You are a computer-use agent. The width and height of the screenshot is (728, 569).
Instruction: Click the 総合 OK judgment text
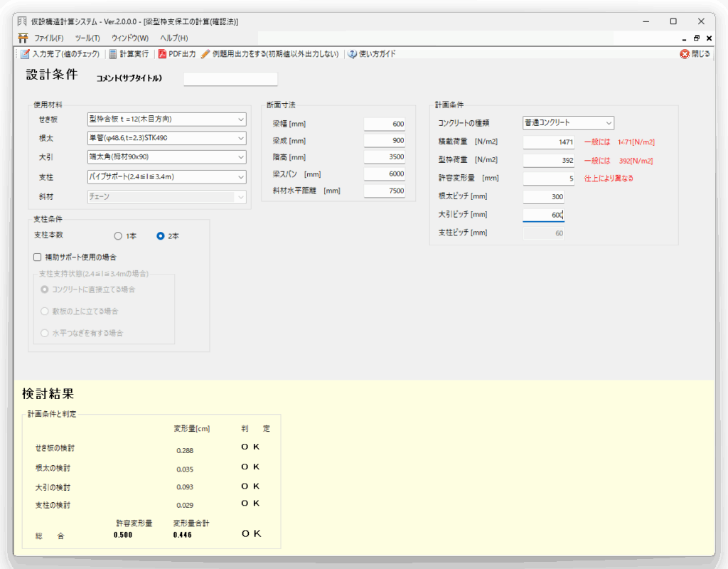(x=252, y=533)
